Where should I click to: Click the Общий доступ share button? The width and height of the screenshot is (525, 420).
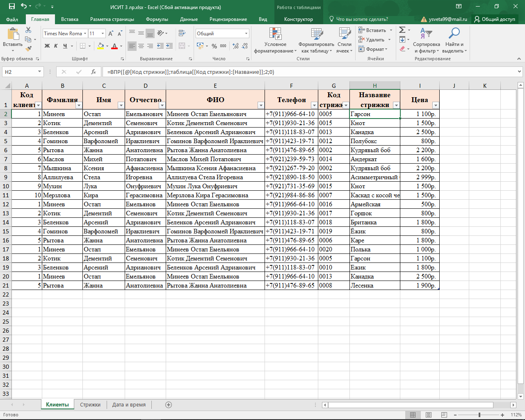click(x=495, y=19)
